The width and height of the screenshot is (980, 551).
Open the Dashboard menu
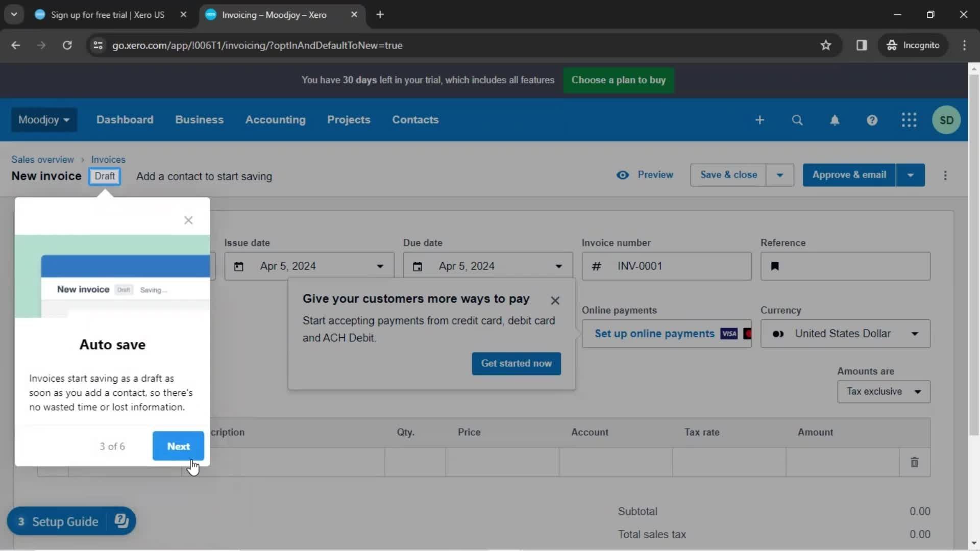click(125, 120)
